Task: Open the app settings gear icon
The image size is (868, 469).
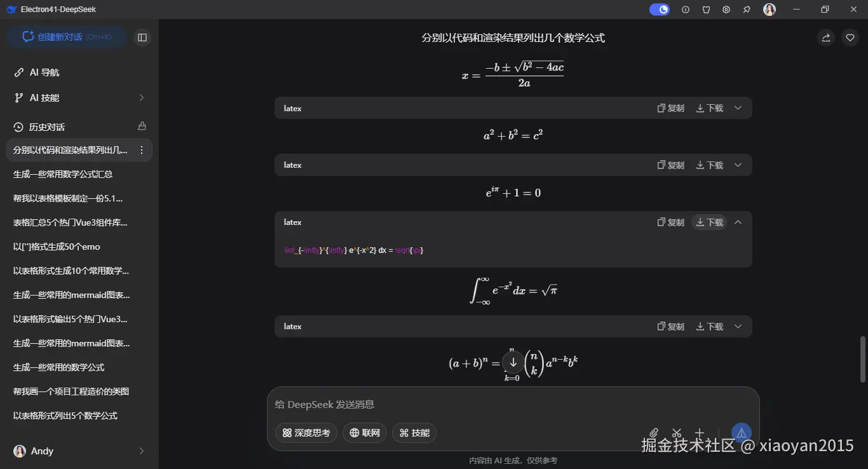Action: (x=726, y=10)
